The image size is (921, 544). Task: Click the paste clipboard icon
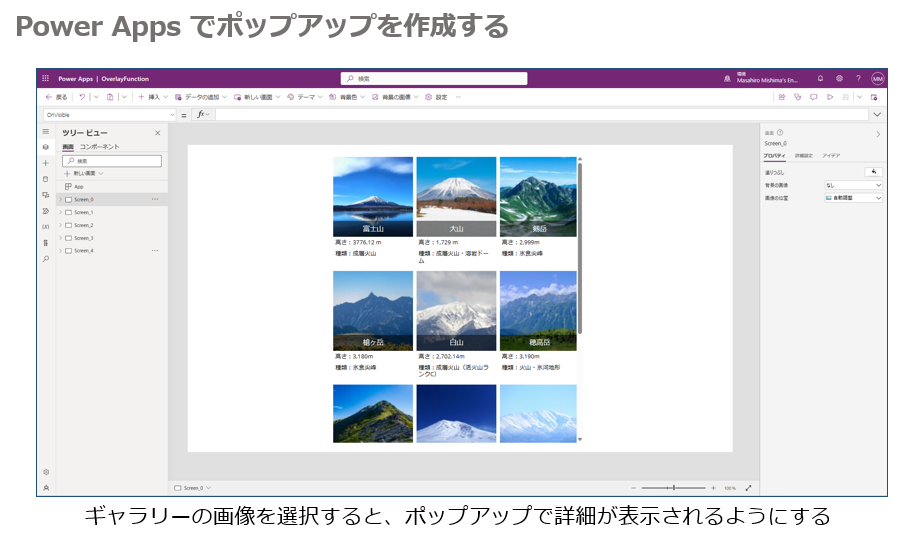tap(110, 97)
